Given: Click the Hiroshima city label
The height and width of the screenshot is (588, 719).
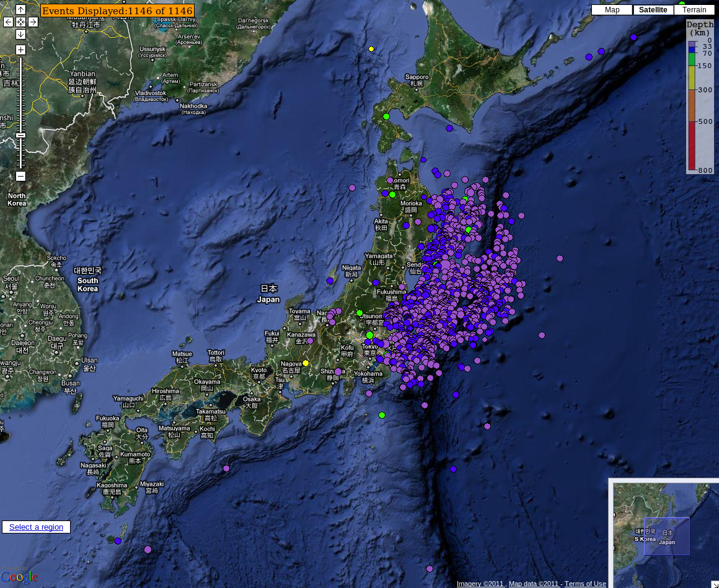Looking at the screenshot, I should [x=165, y=394].
